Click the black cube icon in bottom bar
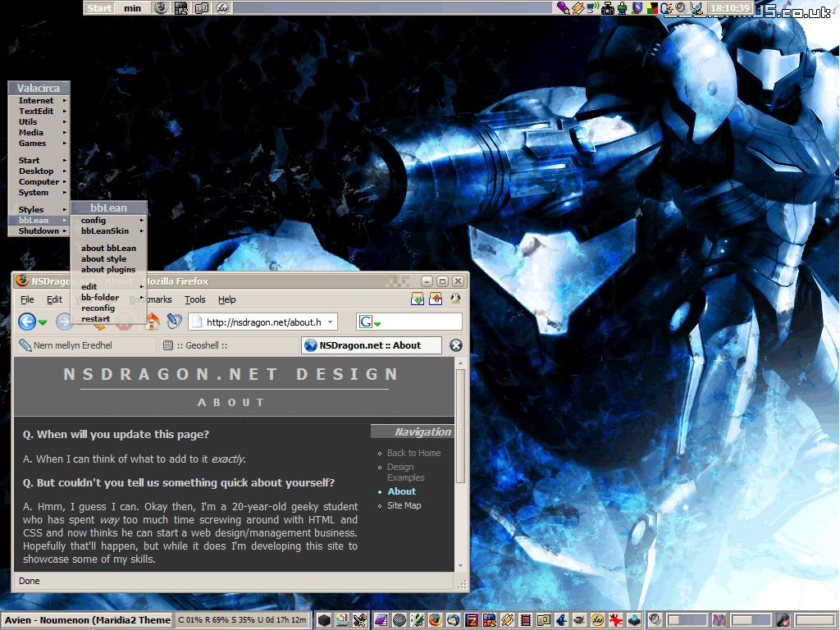The width and height of the screenshot is (840, 630). coord(324,620)
